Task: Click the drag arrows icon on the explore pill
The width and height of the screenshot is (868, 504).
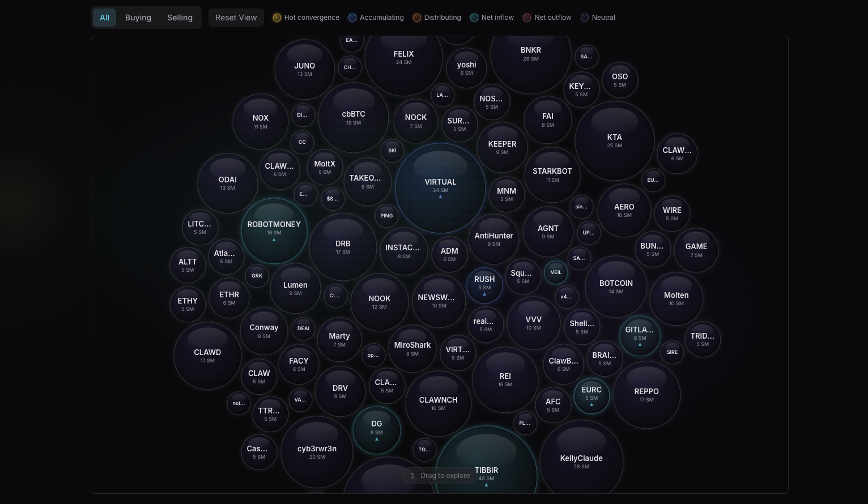Action: 412,476
